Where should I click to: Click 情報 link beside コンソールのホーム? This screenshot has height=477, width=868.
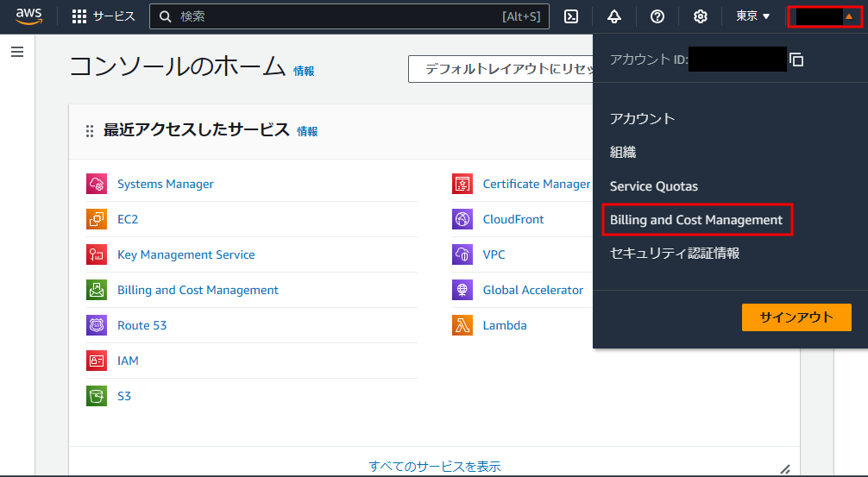(x=304, y=71)
